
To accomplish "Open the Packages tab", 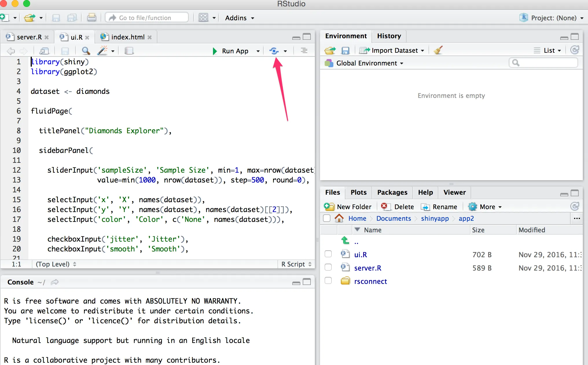I will [x=392, y=192].
